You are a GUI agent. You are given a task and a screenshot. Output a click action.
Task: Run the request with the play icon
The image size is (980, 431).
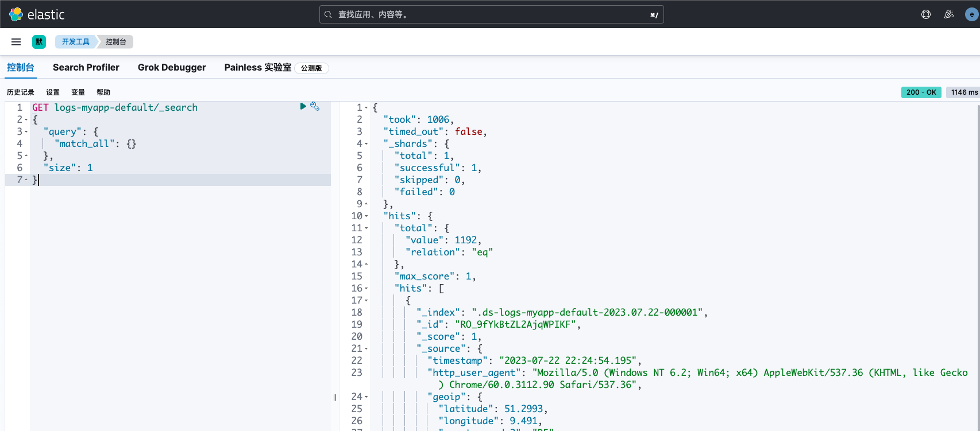point(303,106)
